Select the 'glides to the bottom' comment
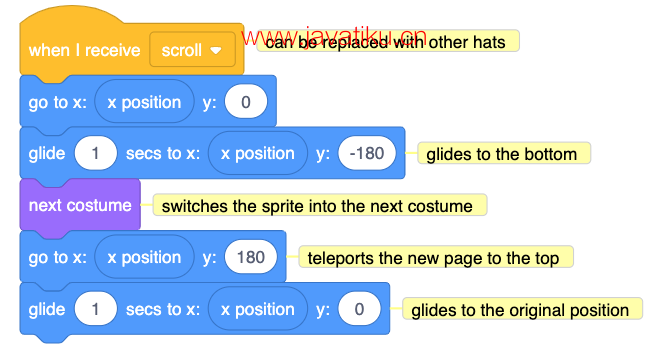 coord(504,153)
